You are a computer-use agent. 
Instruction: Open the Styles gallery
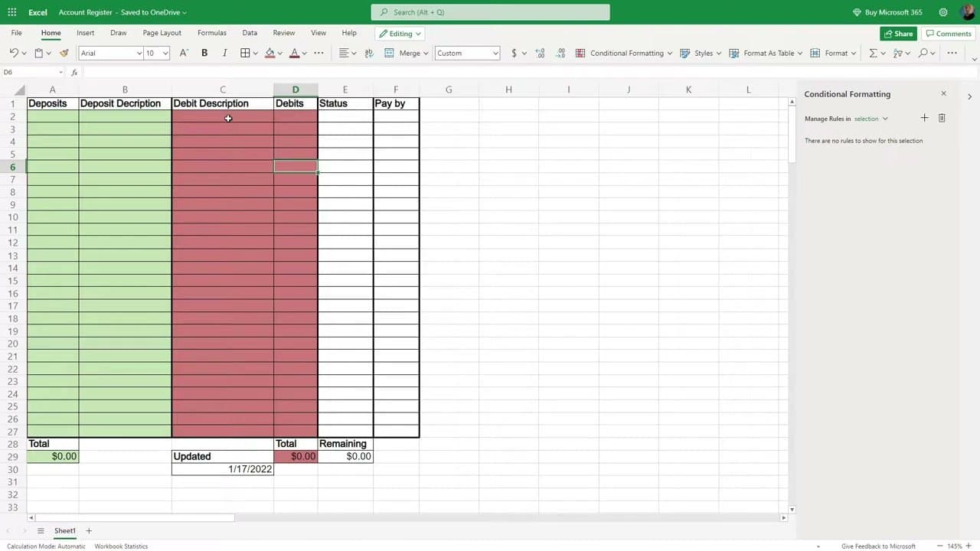pyautogui.click(x=702, y=53)
